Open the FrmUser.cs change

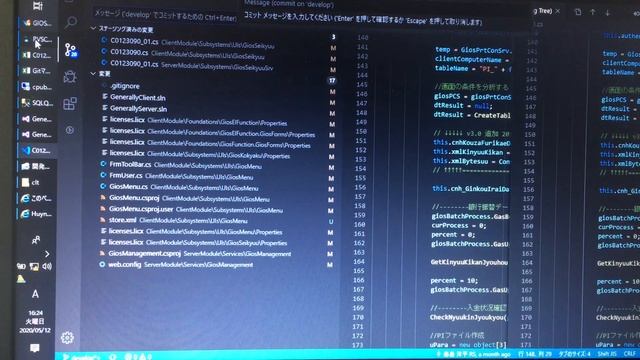click(216, 176)
